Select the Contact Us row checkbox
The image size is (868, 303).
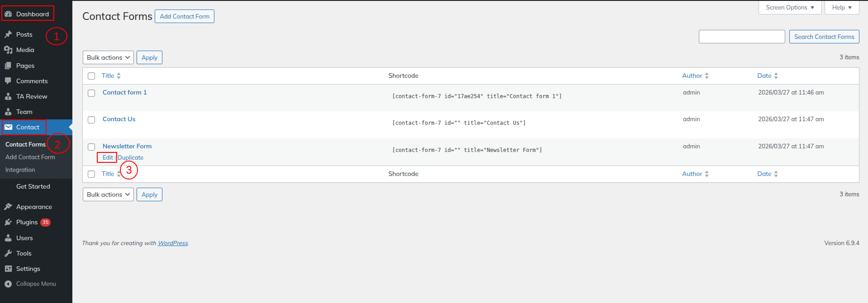click(x=91, y=120)
